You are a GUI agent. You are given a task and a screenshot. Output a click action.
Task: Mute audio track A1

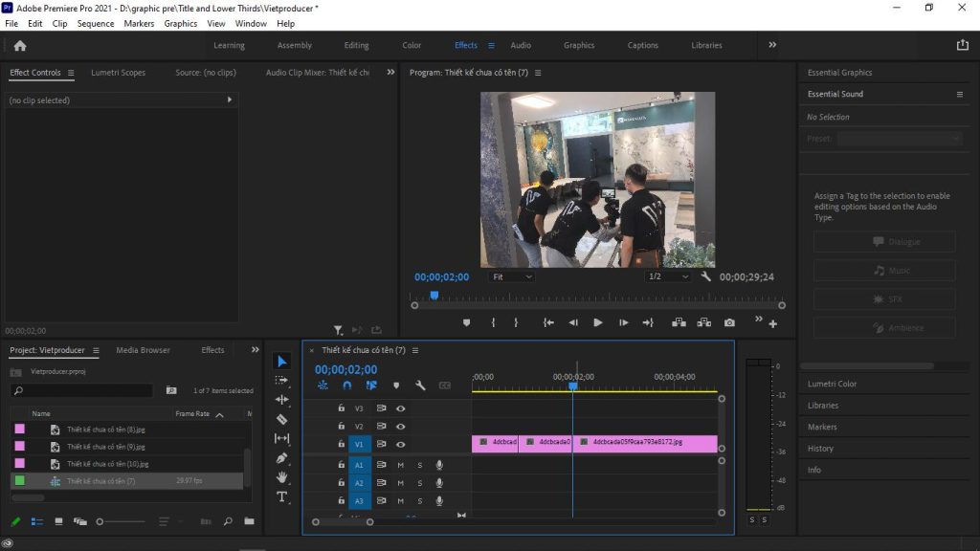point(400,465)
